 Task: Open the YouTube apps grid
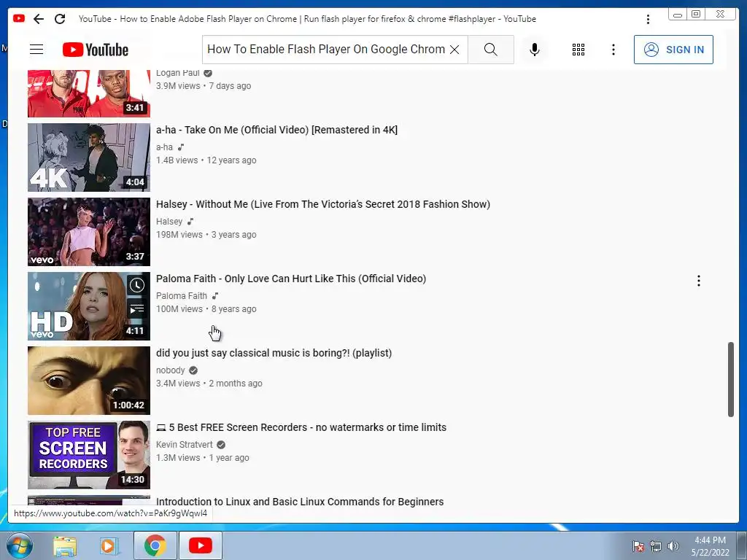(x=578, y=50)
